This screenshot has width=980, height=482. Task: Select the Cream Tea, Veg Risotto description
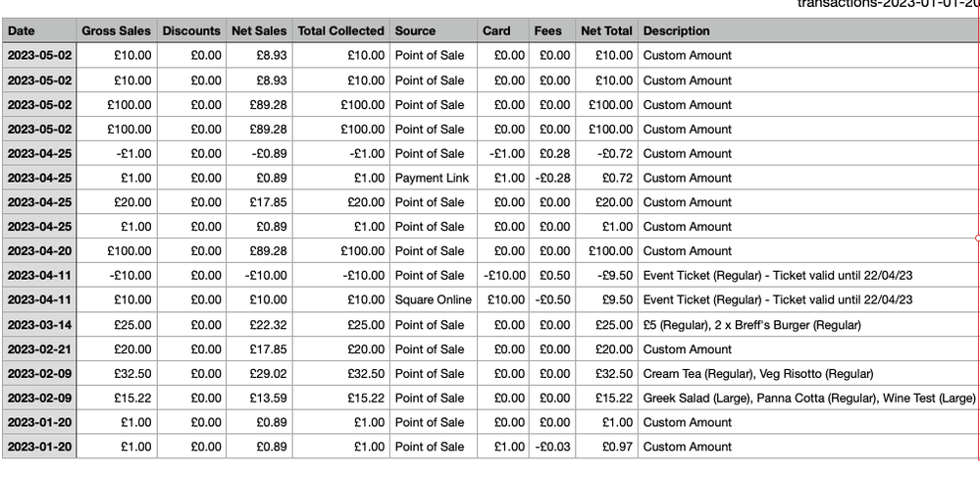coord(757,373)
